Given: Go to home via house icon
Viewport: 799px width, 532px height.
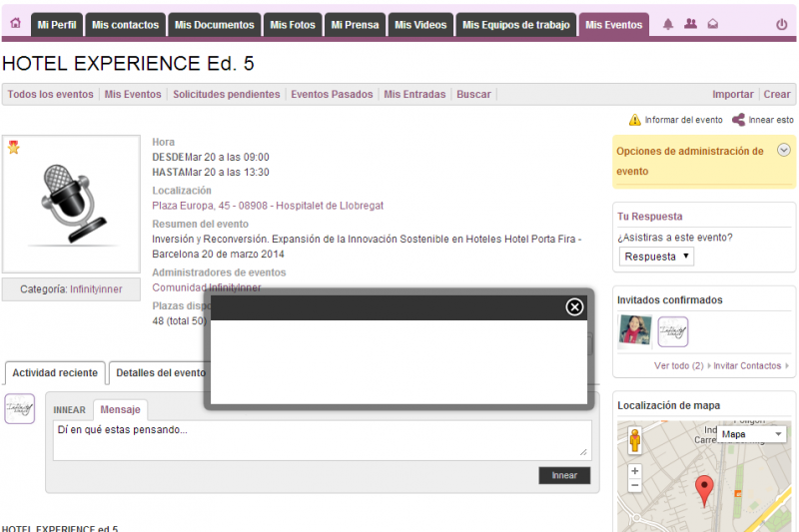Looking at the screenshot, I should click(16, 23).
